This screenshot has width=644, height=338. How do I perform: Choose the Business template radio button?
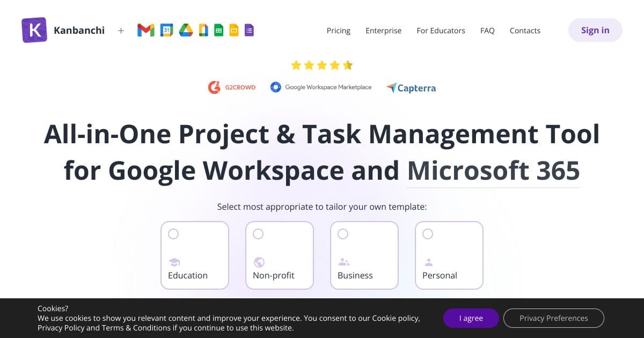343,234
